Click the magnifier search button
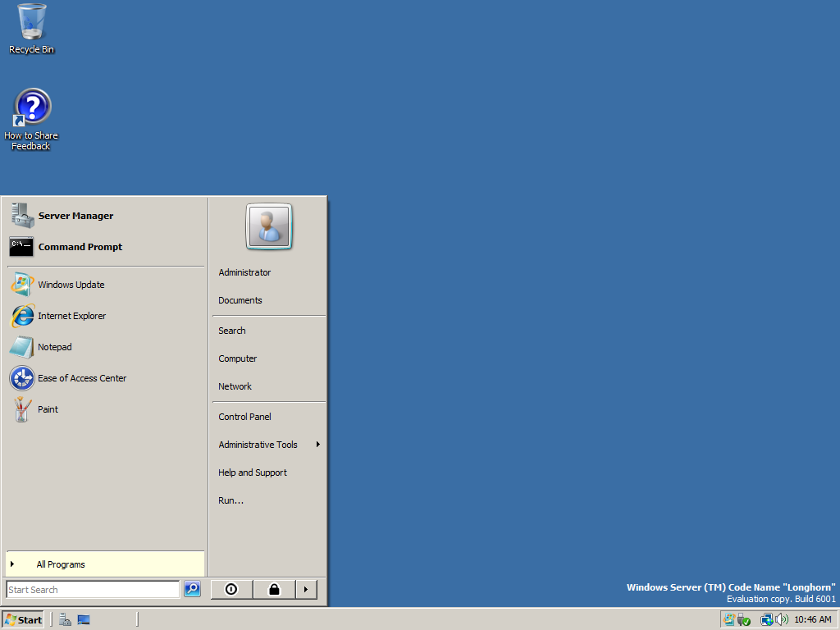The image size is (840, 630). point(192,589)
